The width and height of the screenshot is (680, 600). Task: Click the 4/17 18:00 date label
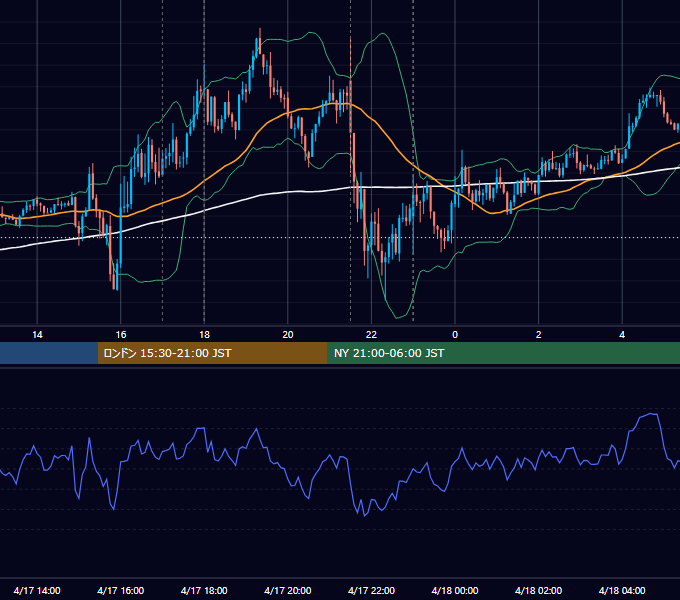[204, 590]
